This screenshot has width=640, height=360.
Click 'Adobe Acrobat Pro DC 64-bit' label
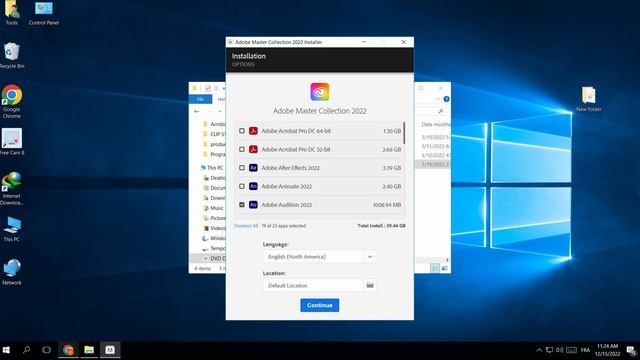(x=296, y=131)
